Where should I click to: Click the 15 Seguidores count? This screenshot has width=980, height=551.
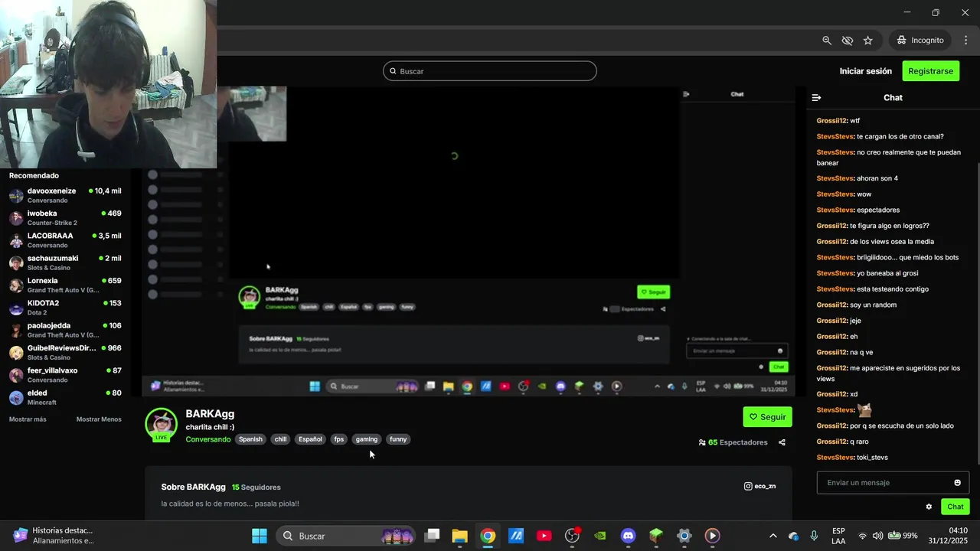coord(256,487)
